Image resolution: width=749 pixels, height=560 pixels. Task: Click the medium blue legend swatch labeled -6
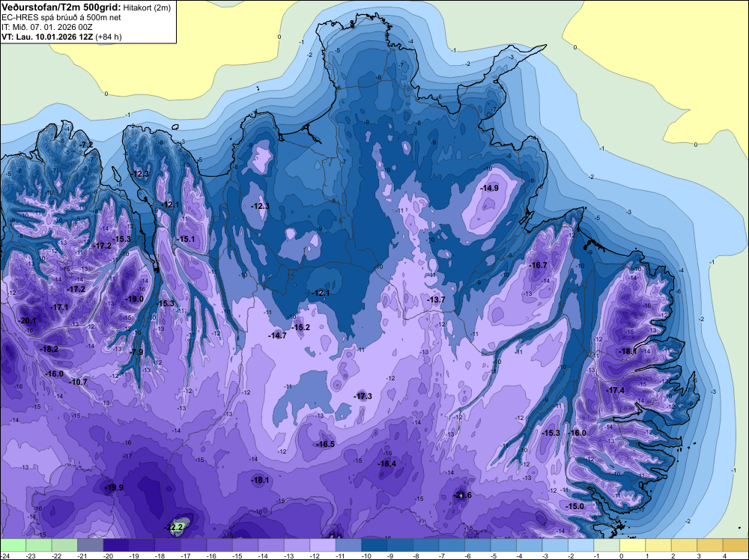[477, 545]
